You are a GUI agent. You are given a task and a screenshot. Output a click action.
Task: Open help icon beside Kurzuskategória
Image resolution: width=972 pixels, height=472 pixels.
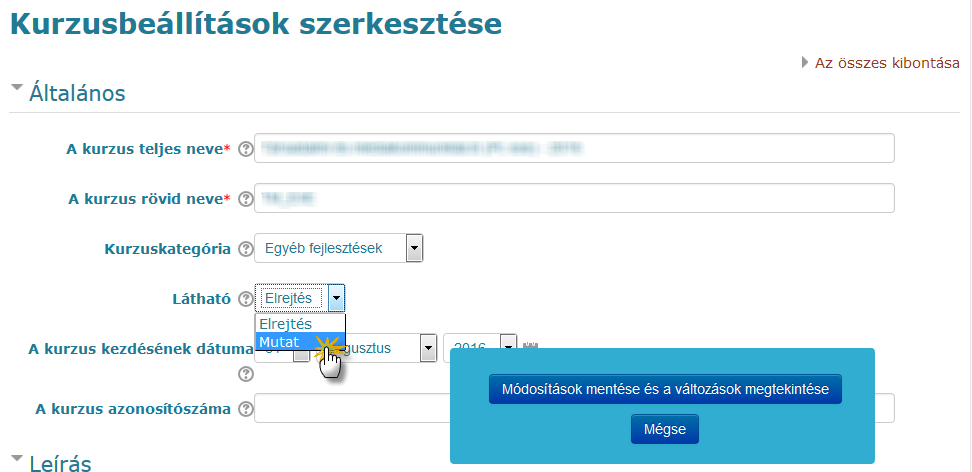246,249
